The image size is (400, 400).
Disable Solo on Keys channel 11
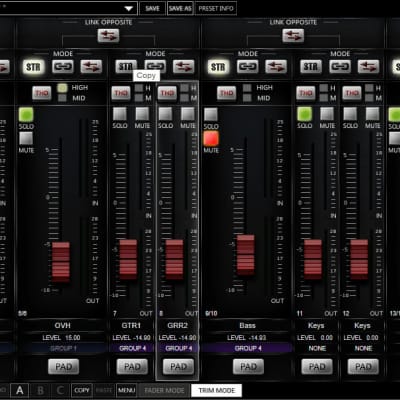pos(305,114)
